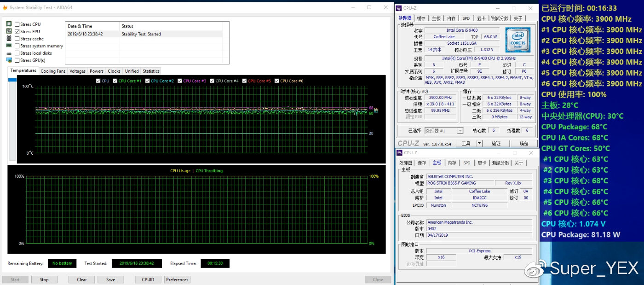Screen dimensions: 644x285
Task: Switch to the Cooling Fans tab
Action: (x=53, y=71)
